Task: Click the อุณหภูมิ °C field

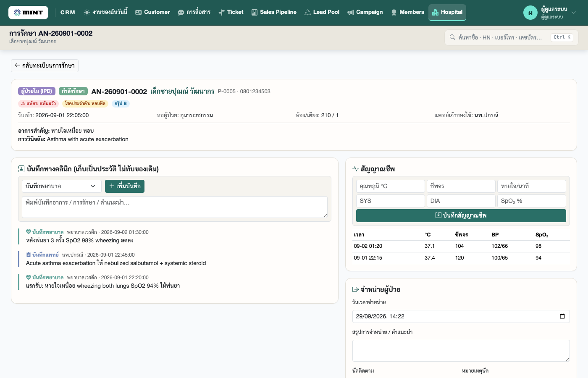Action: (391, 186)
